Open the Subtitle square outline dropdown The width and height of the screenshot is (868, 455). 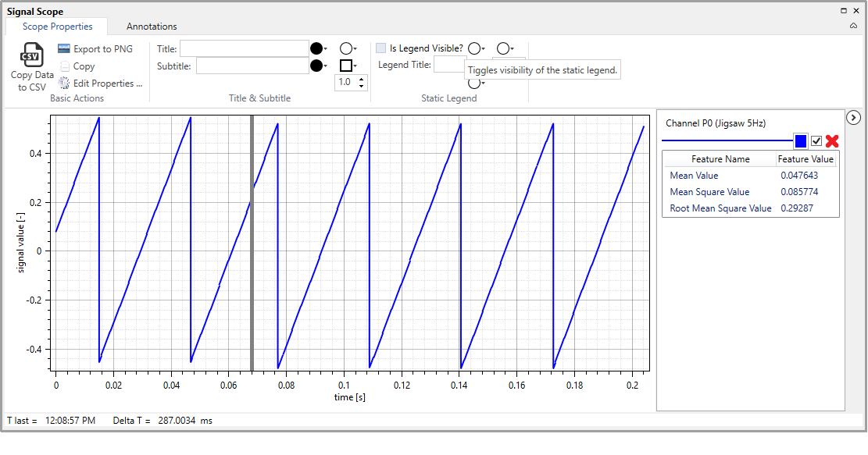348,66
